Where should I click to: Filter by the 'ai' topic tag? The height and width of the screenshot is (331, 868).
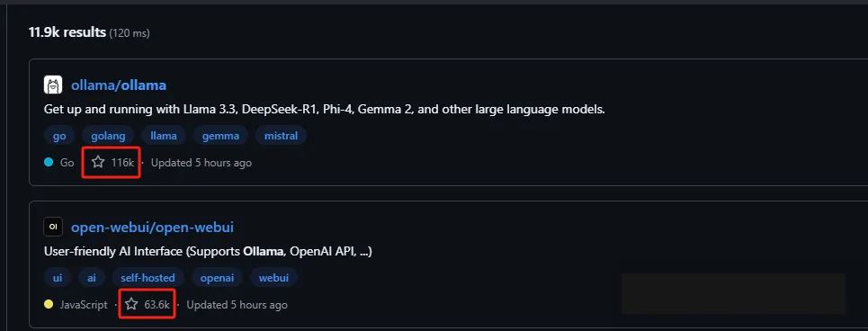92,277
